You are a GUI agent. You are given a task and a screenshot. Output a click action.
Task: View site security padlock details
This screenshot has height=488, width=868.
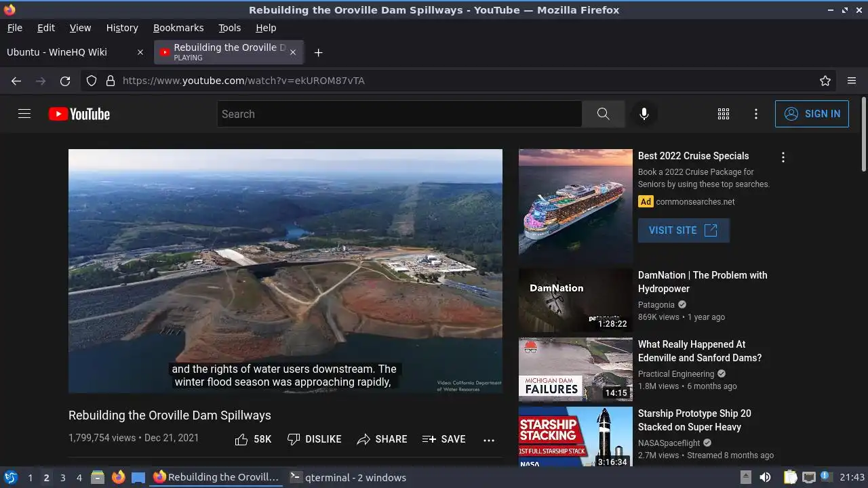click(111, 81)
